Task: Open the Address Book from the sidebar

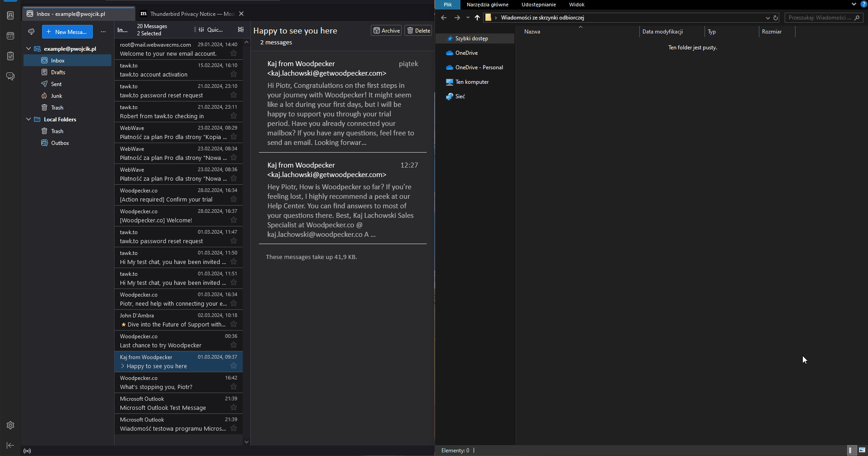Action: (x=10, y=15)
